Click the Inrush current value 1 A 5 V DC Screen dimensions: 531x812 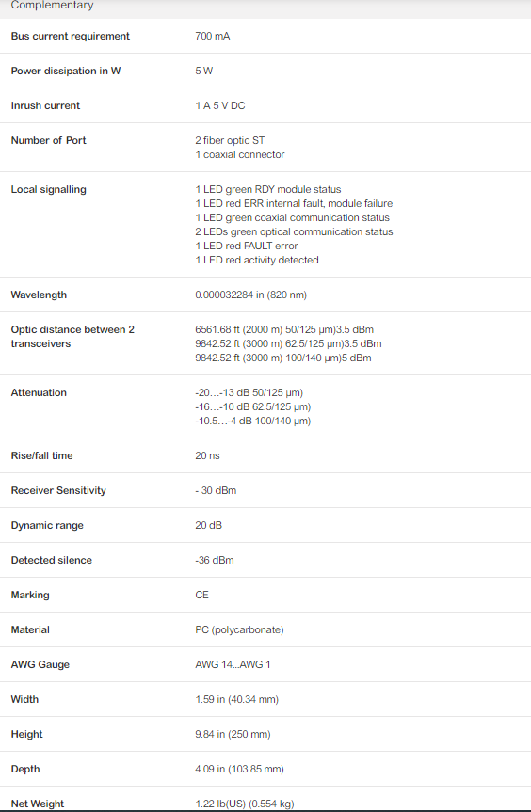tap(220, 105)
